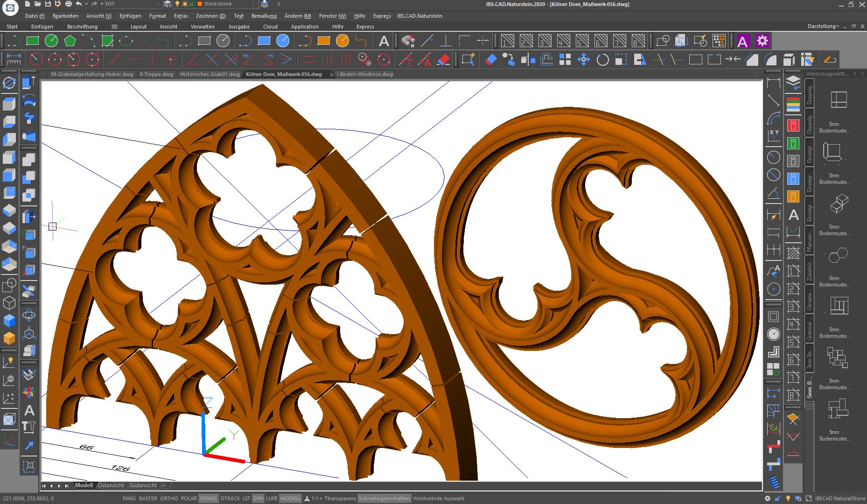Open the Werkstein4 layer dropdown
This screenshot has width=867, height=504.
pyautogui.click(x=256, y=4)
